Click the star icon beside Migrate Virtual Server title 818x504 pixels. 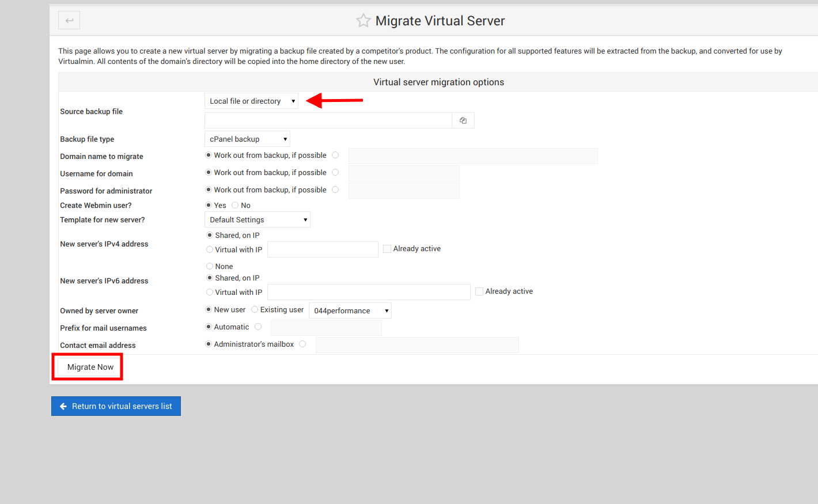(x=363, y=20)
